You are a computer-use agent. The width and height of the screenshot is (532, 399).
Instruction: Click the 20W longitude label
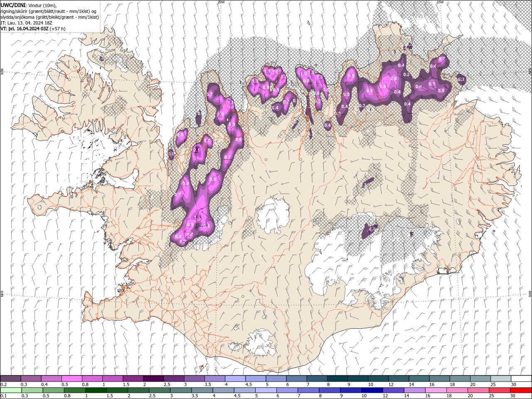tap(221, 2)
